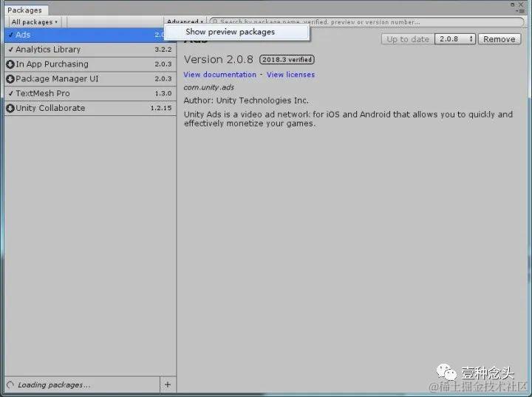The height and width of the screenshot is (397, 532).
Task: Click the Remove button
Action: click(x=499, y=39)
